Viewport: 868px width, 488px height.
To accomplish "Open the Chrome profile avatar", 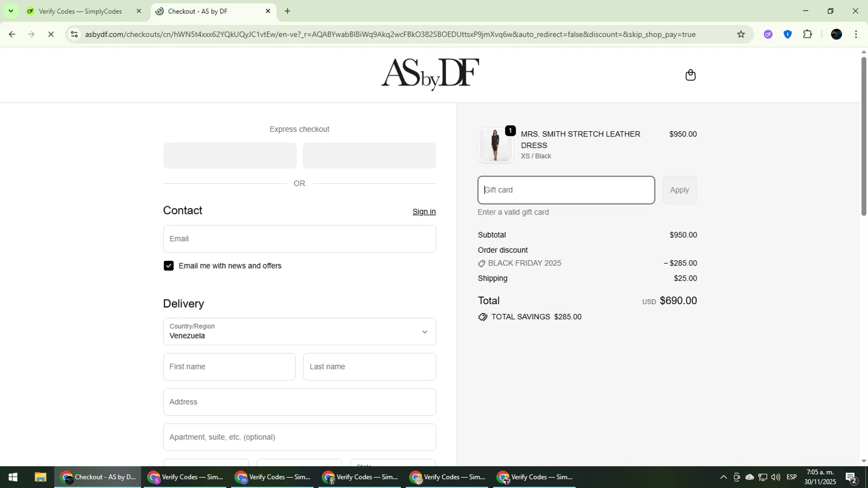I will [x=836, y=34].
